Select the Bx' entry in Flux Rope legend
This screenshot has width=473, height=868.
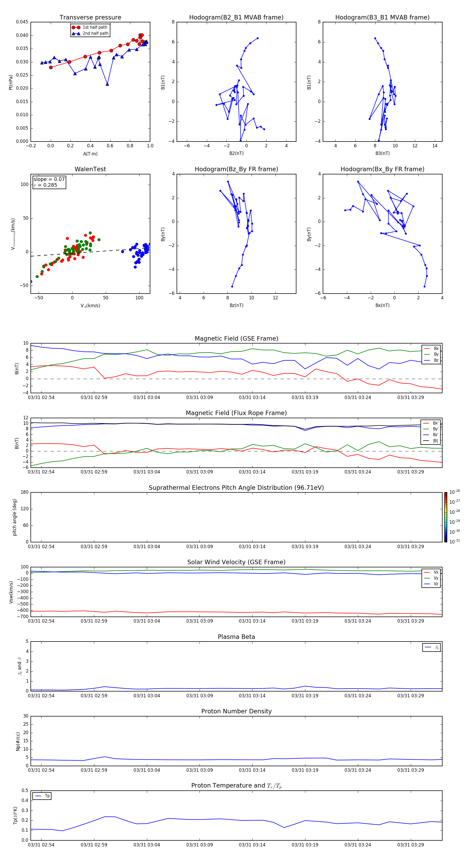pyautogui.click(x=431, y=423)
